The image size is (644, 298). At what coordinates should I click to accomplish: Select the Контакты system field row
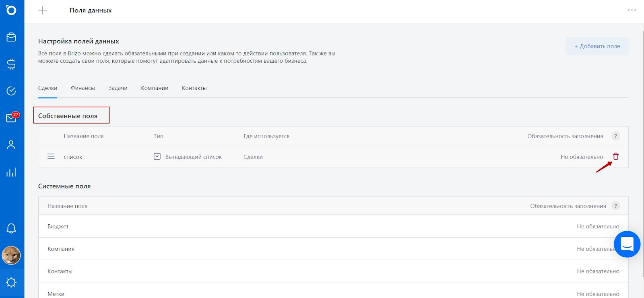333,271
